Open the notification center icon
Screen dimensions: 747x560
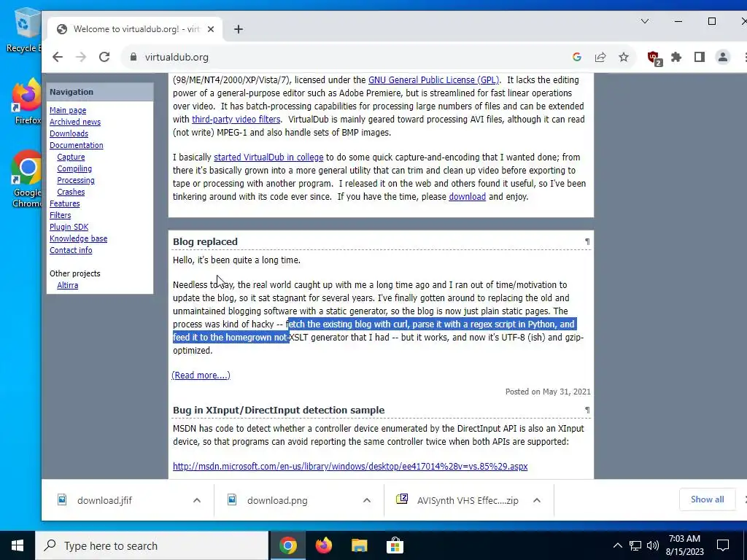723,545
